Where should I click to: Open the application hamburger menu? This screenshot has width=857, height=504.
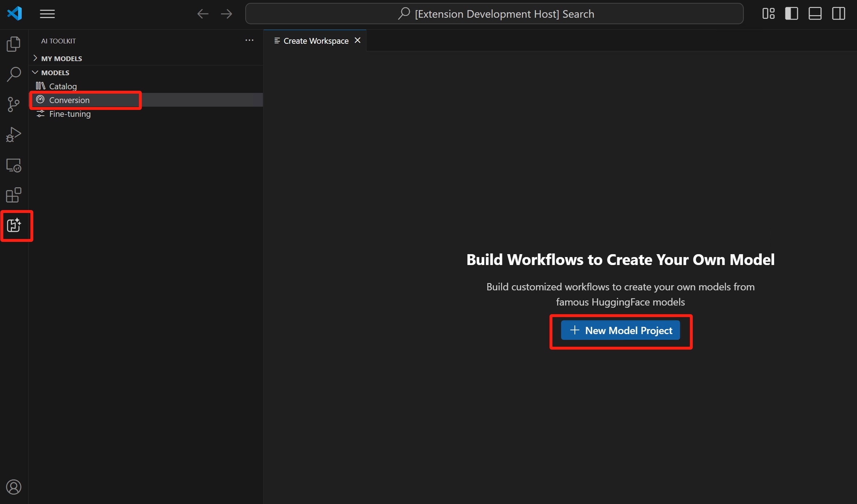(x=47, y=14)
